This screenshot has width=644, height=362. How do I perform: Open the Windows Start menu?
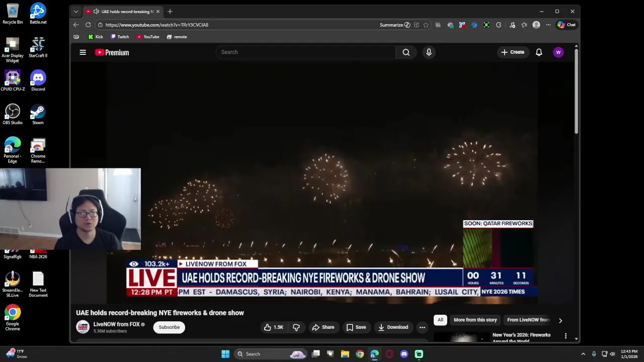pyautogui.click(x=225, y=354)
